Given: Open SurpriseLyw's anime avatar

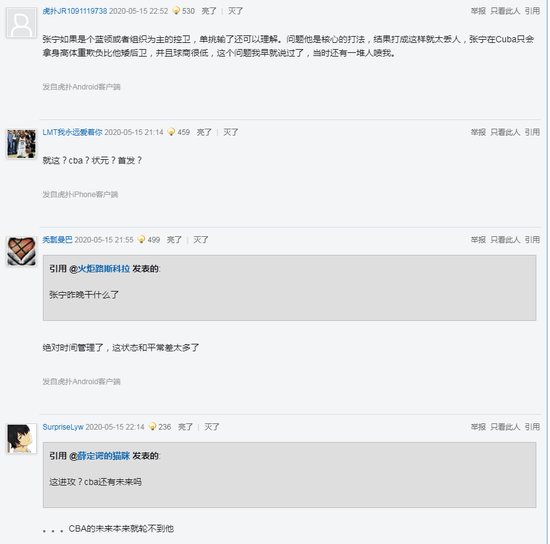Looking at the screenshot, I should pyautogui.click(x=21, y=438).
